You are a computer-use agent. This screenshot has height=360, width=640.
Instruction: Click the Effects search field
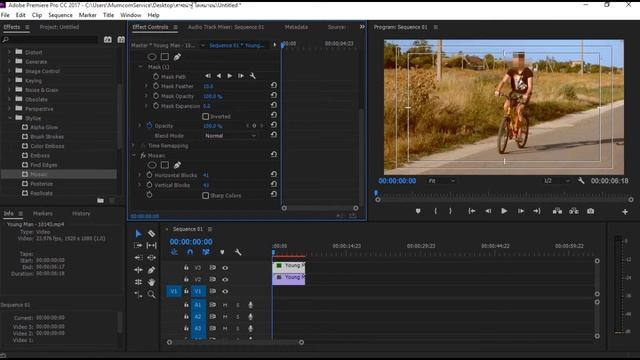[x=50, y=40]
